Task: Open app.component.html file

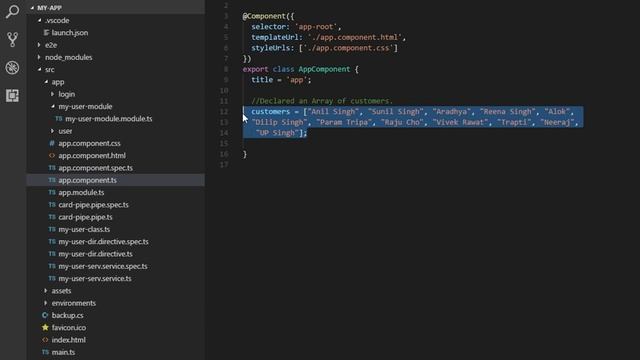Action: pyautogui.click(x=92, y=156)
